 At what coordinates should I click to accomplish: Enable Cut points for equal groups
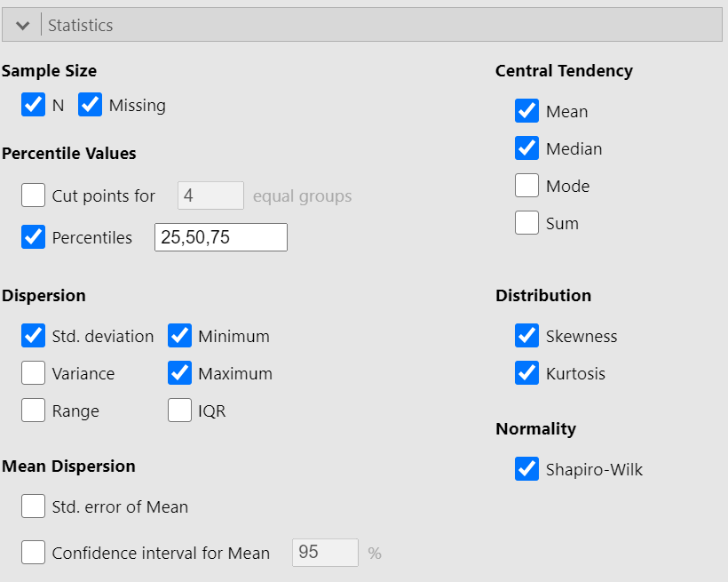pos(34,195)
